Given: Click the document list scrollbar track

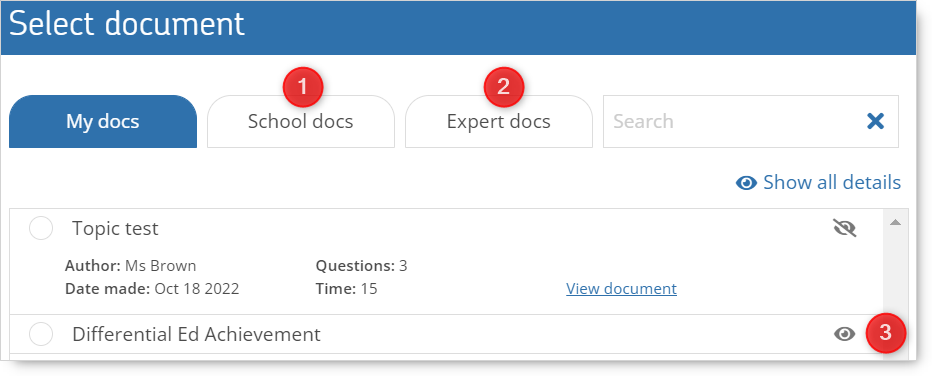Looking at the screenshot, I should click(895, 279).
